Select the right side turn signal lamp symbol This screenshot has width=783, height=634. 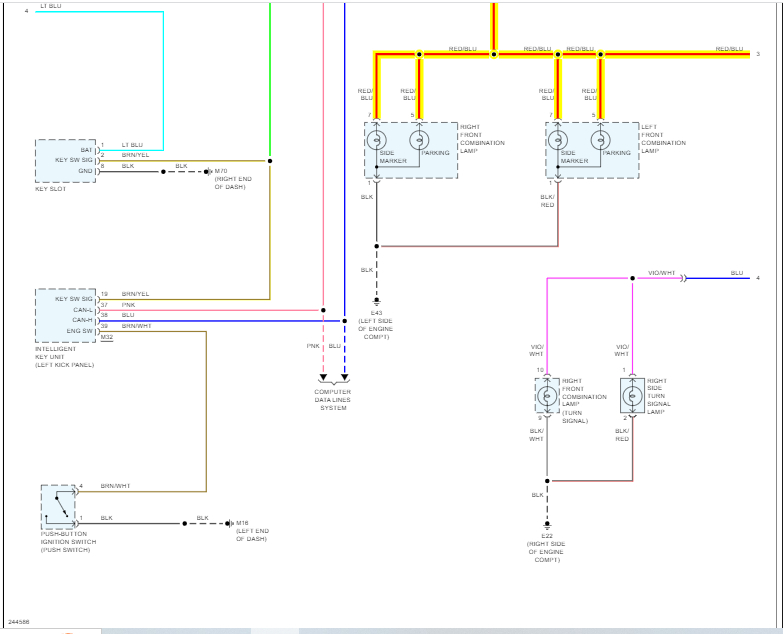coord(632,396)
